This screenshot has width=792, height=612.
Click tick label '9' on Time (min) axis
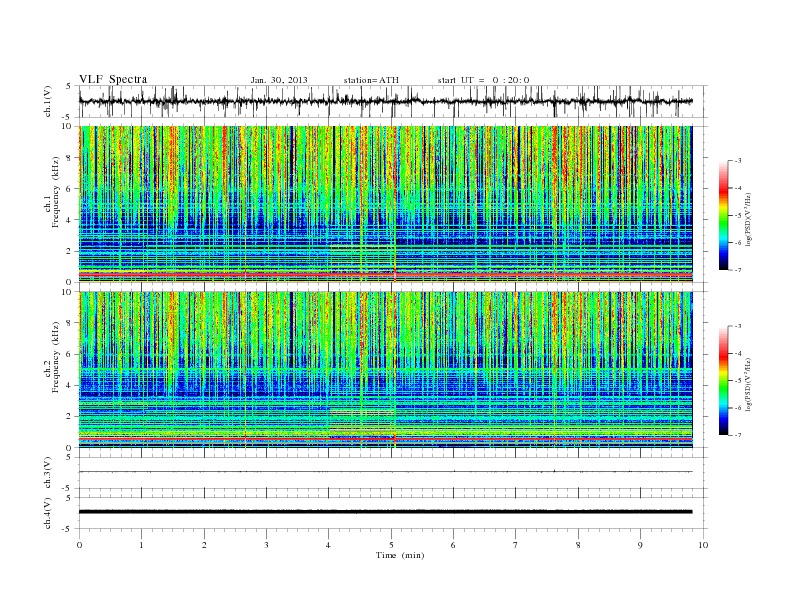[x=640, y=545]
